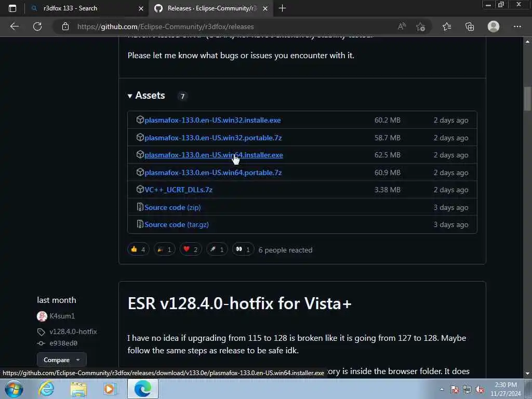Open a new tab with plus button
The image size is (532, 399).
282,8
